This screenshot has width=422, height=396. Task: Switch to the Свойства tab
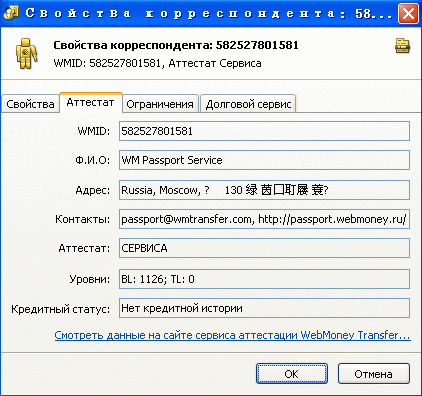(30, 104)
